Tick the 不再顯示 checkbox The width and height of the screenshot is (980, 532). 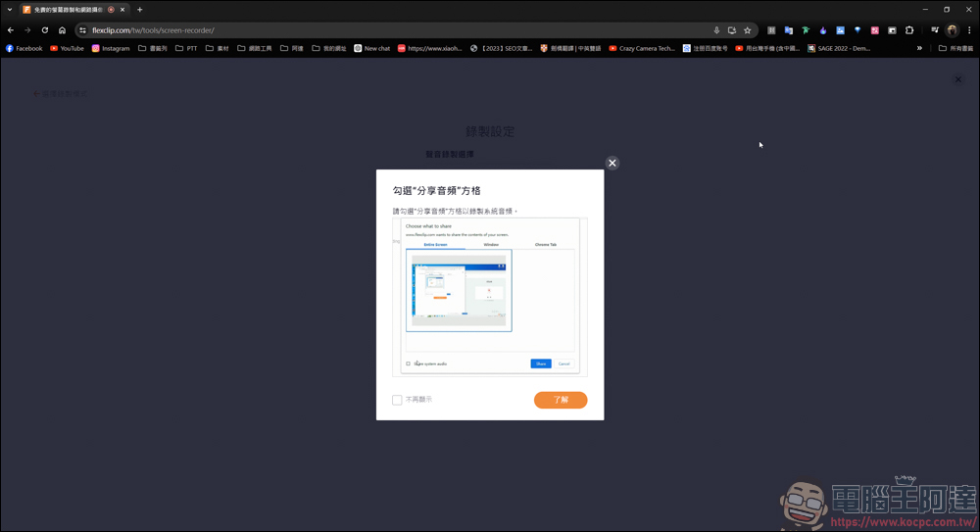pyautogui.click(x=397, y=400)
